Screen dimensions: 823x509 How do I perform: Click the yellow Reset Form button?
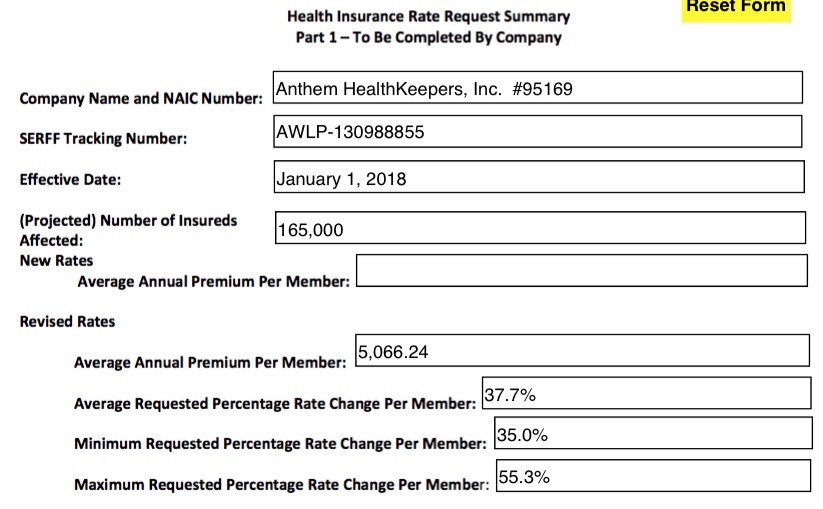coord(736,8)
